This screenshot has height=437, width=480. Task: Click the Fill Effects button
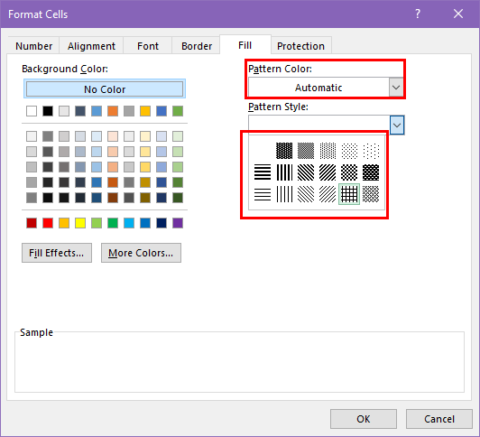(x=57, y=253)
